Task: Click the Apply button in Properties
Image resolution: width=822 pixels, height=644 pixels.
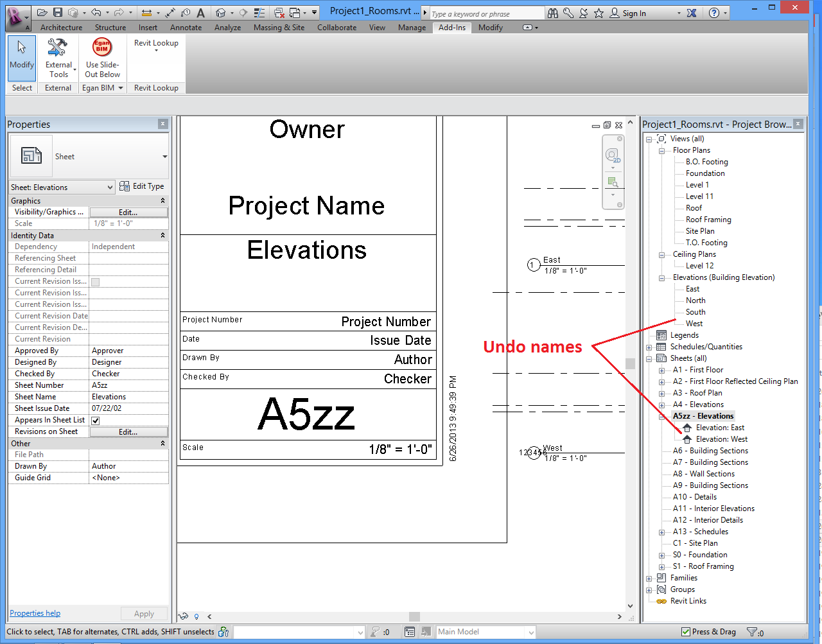Action: coord(144,614)
